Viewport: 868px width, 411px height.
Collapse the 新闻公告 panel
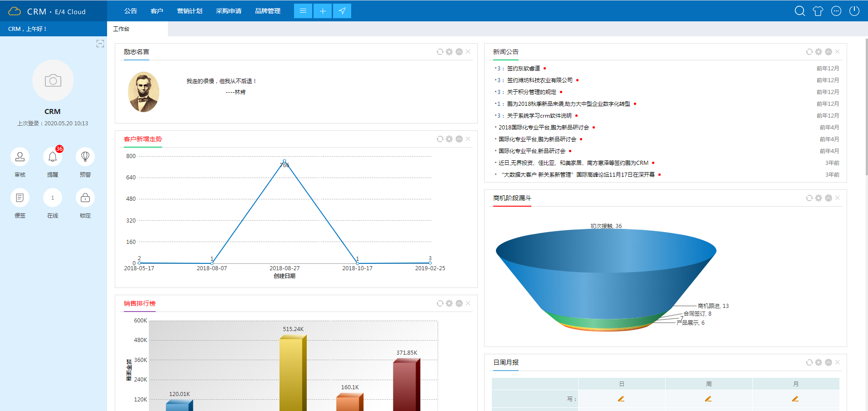(x=828, y=52)
